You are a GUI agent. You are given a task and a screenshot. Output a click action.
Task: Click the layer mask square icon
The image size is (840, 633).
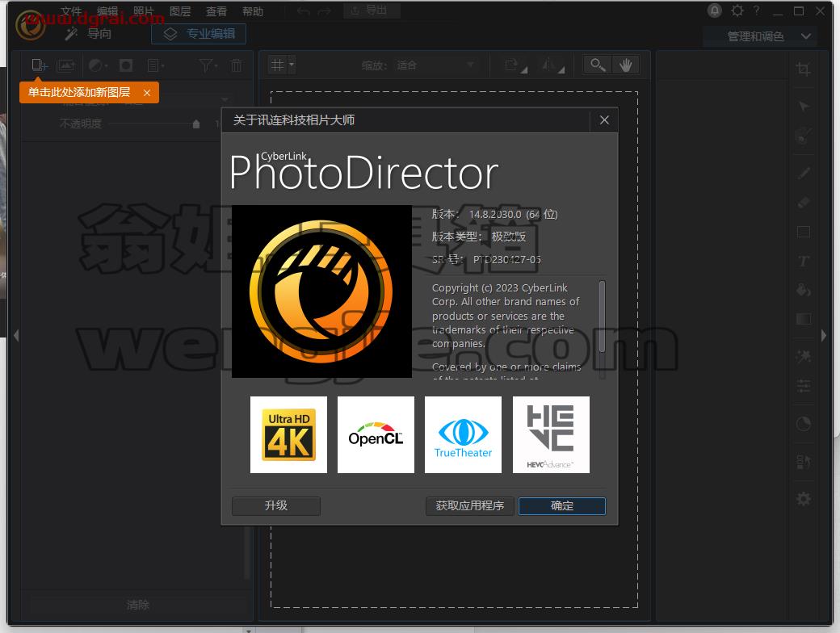[126, 65]
